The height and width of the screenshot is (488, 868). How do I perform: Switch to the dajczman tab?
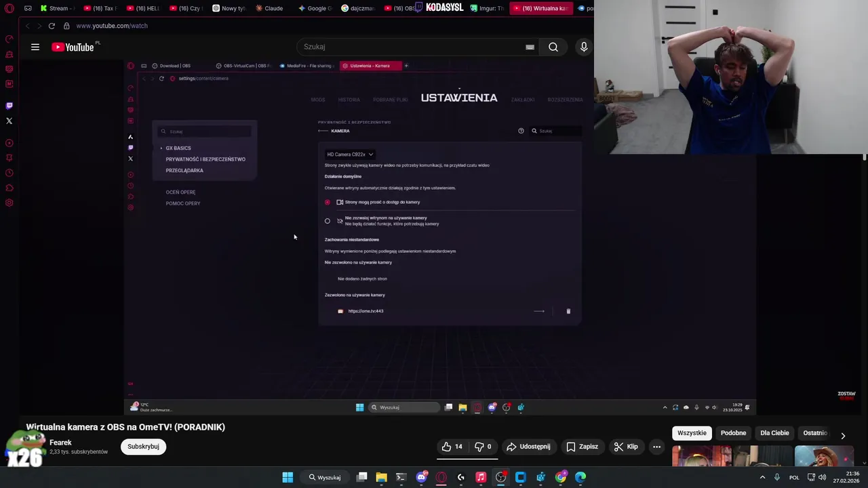[x=357, y=8]
